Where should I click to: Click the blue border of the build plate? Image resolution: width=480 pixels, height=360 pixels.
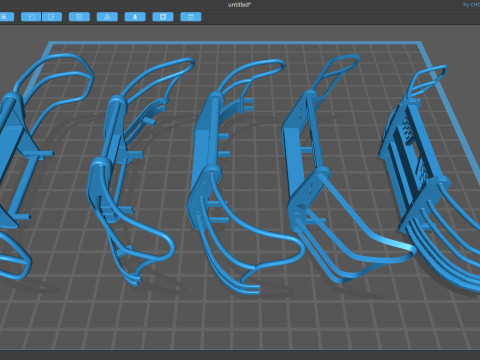(x=233, y=43)
